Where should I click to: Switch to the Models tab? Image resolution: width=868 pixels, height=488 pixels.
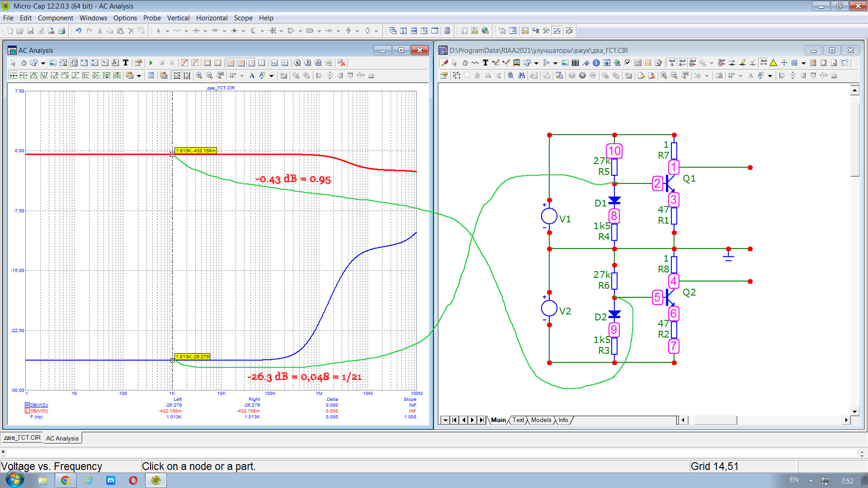(x=541, y=420)
